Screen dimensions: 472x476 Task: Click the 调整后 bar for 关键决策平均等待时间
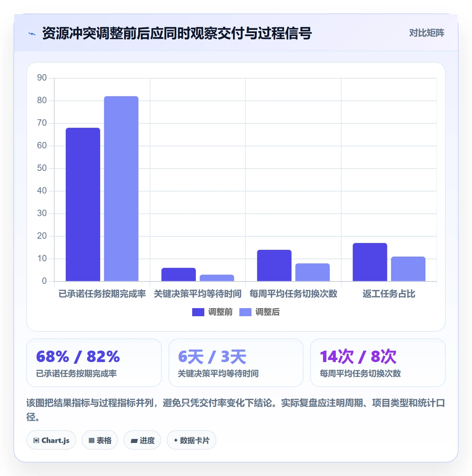click(217, 278)
